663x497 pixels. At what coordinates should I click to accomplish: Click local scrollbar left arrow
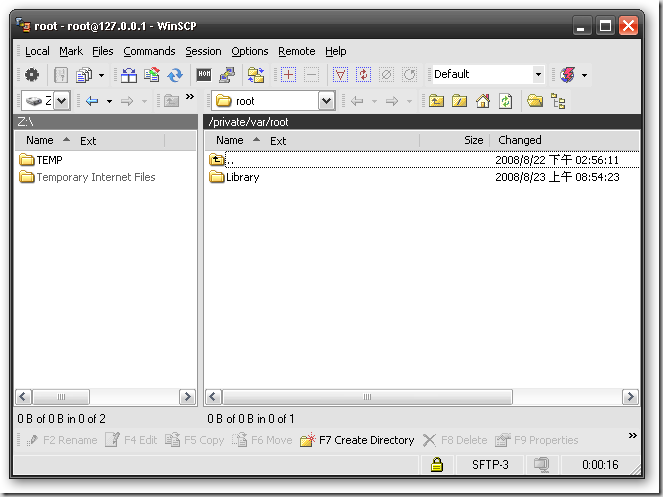23,397
